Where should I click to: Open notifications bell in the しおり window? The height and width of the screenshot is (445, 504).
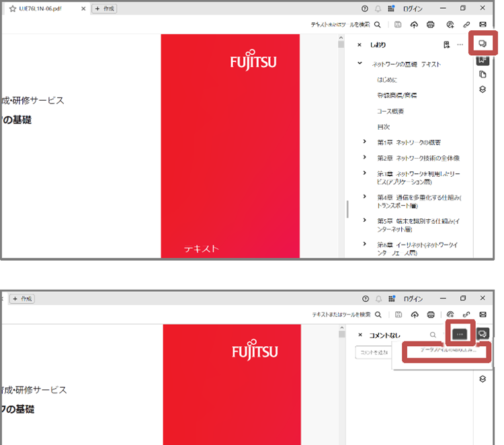tap(378, 9)
